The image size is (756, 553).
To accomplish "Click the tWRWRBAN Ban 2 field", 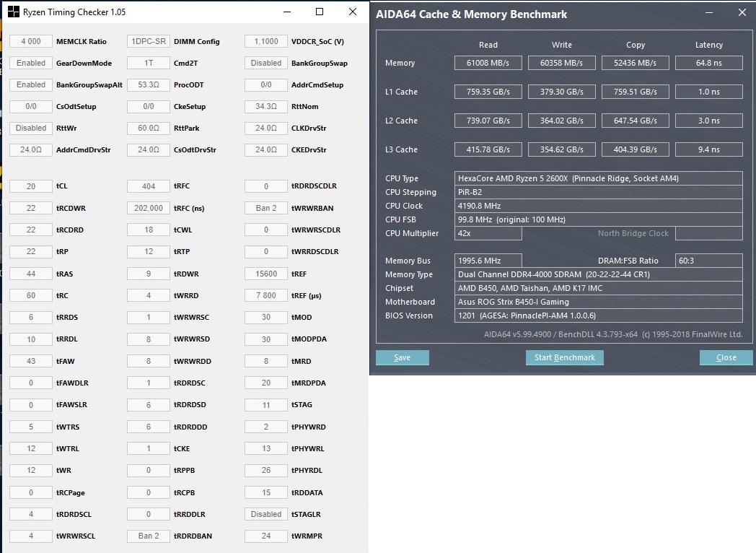I will 266,208.
